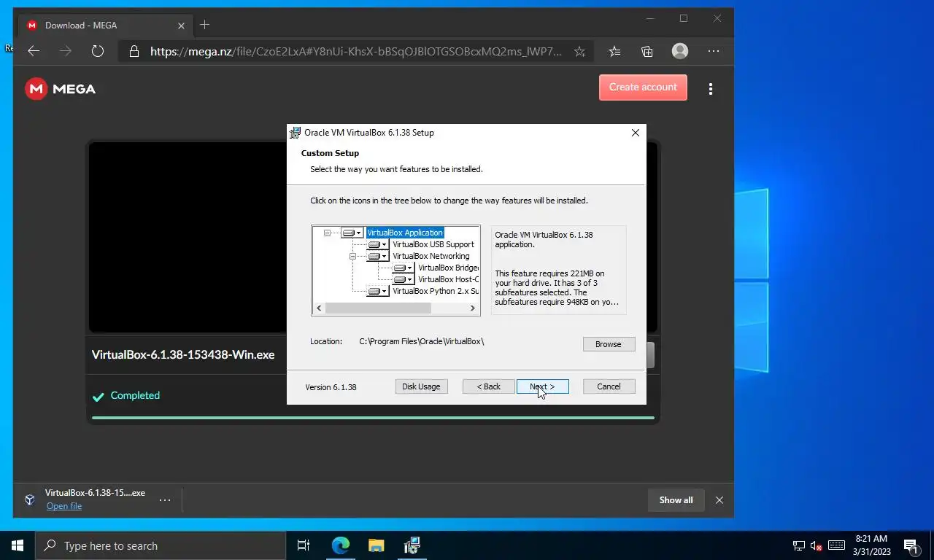Select VirtualBox Application tree item

(x=405, y=233)
